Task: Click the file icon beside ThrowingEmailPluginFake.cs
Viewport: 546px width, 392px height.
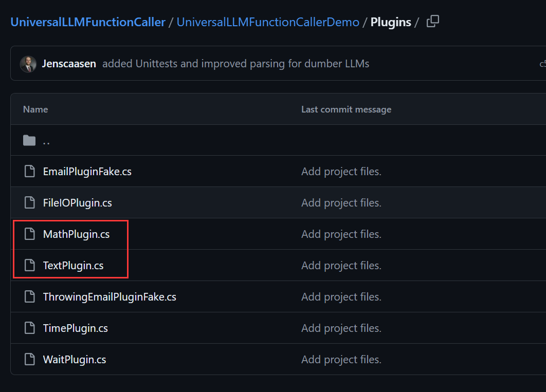Action: [30, 296]
